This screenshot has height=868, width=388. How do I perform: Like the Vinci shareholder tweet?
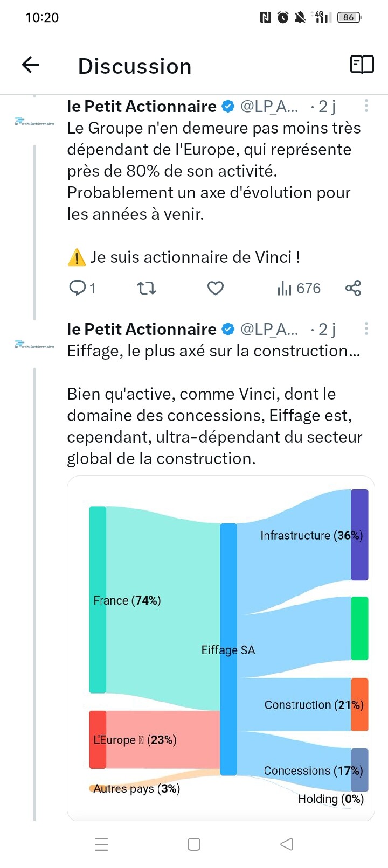pyautogui.click(x=216, y=288)
